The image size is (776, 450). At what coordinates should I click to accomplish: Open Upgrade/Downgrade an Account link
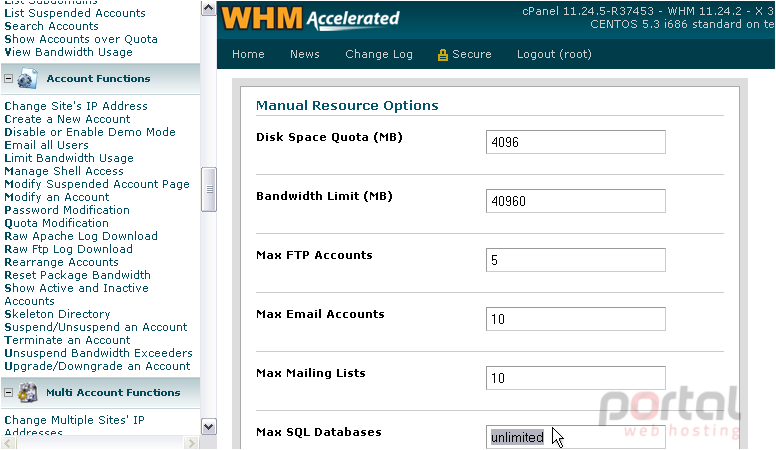[97, 366]
